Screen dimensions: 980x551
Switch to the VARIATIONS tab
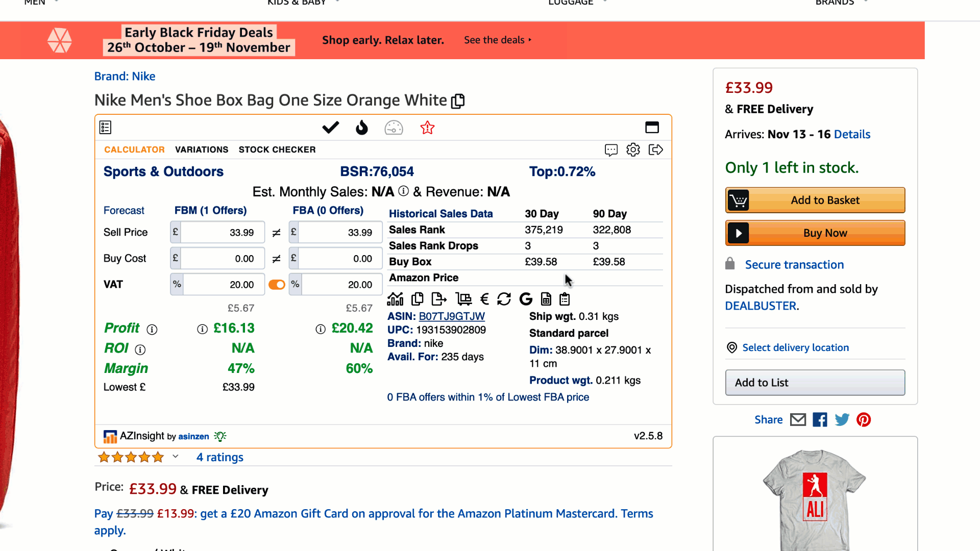[x=202, y=149]
